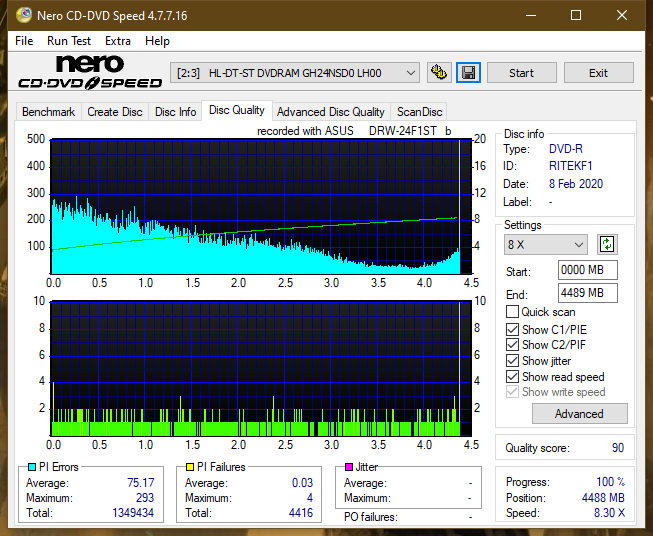Click the Nero app icon in the title bar
Viewport: 653px width, 536px height.
[x=23, y=15]
